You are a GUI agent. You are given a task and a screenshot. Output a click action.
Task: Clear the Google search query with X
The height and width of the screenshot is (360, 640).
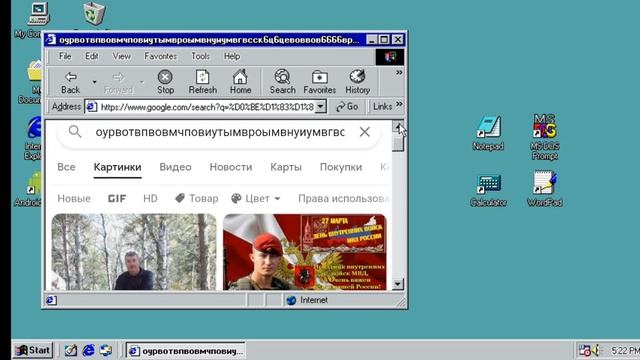coord(364,132)
